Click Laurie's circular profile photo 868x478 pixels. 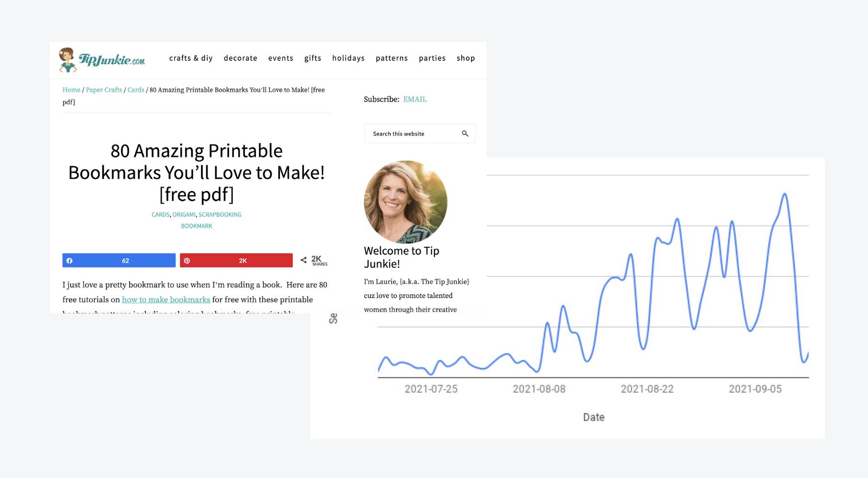(405, 201)
